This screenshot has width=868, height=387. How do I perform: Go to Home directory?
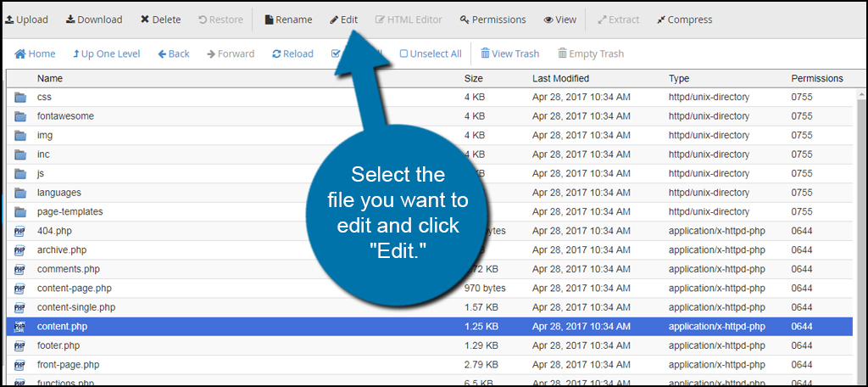[x=35, y=53]
